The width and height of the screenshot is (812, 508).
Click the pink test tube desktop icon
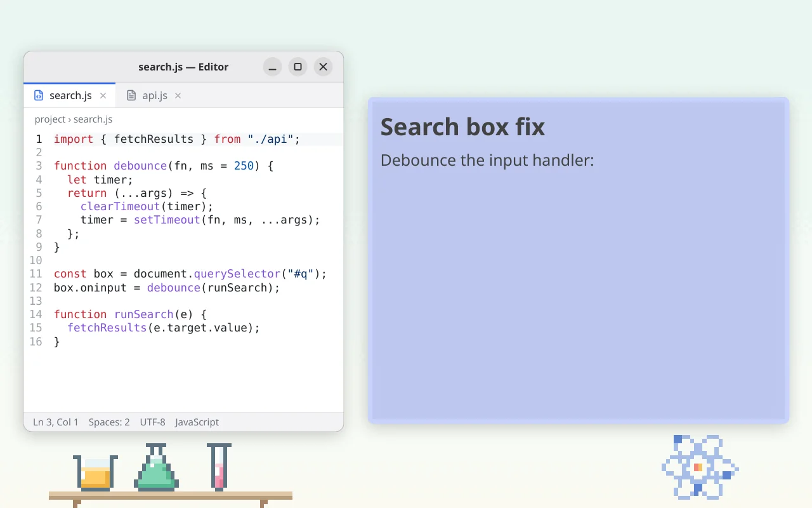pos(219,467)
